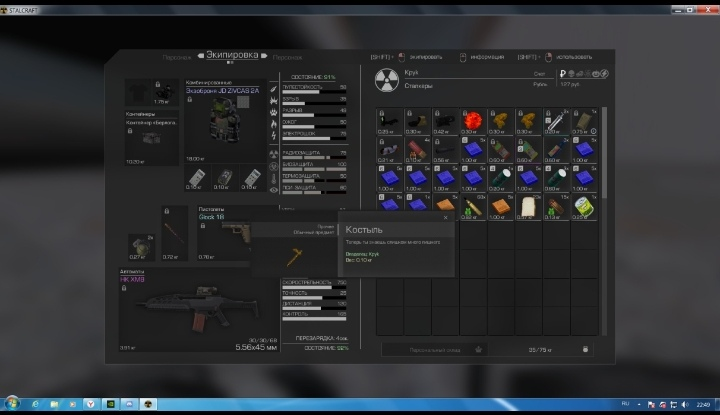The width and height of the screenshot is (720, 415).
Task: Click the thermometer thermal protection icon
Action: tap(274, 178)
